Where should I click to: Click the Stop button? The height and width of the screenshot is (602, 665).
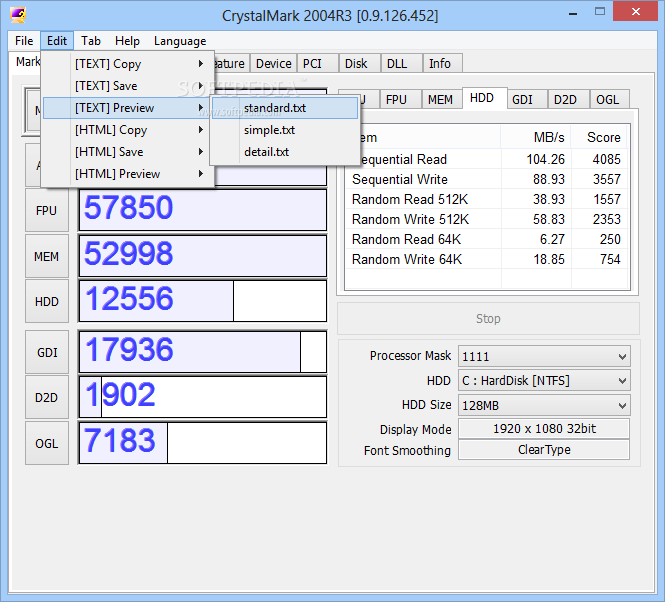488,319
